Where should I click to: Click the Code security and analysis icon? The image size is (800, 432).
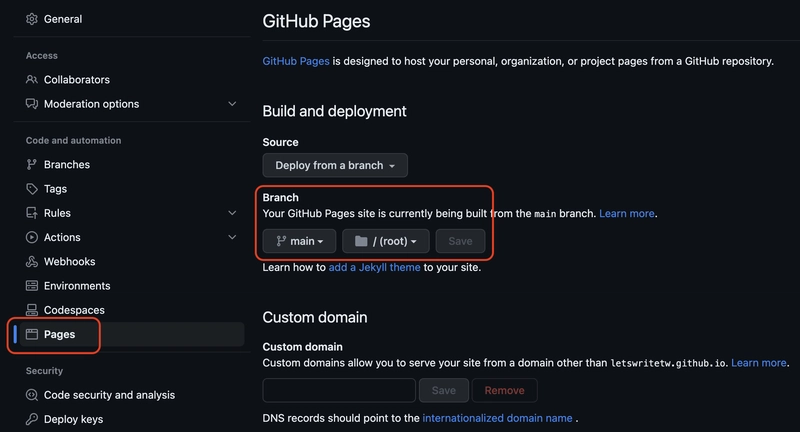pyautogui.click(x=32, y=395)
